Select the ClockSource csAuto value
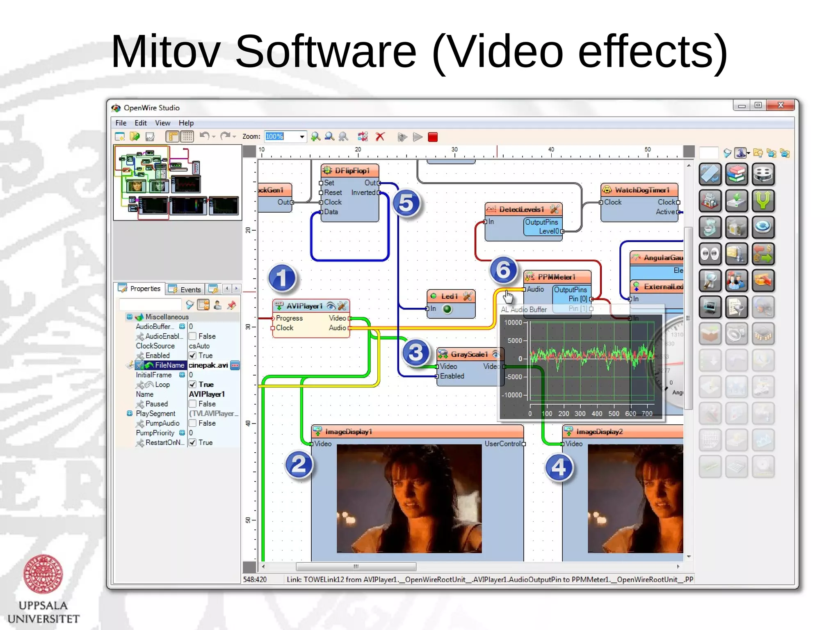The image size is (840, 630). 199,346
